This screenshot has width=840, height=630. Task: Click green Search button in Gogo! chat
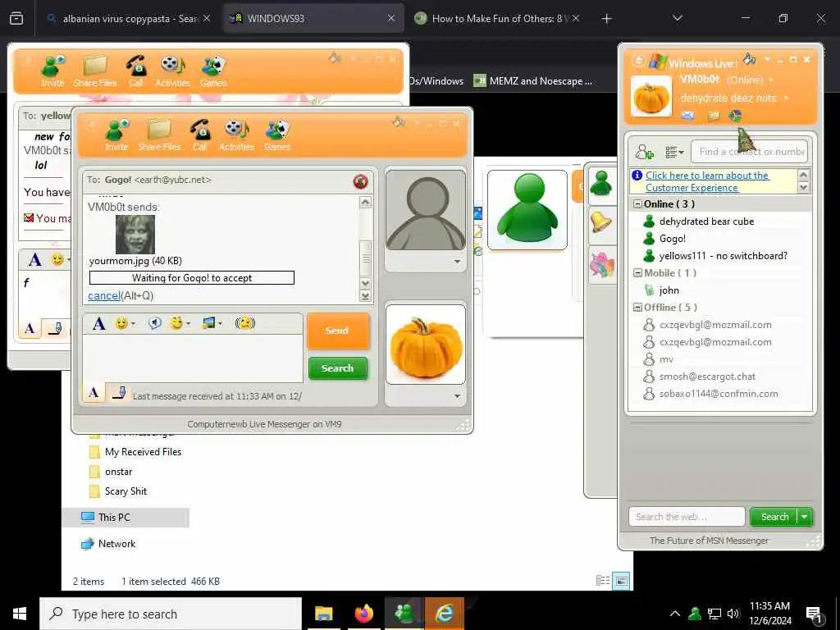(337, 368)
